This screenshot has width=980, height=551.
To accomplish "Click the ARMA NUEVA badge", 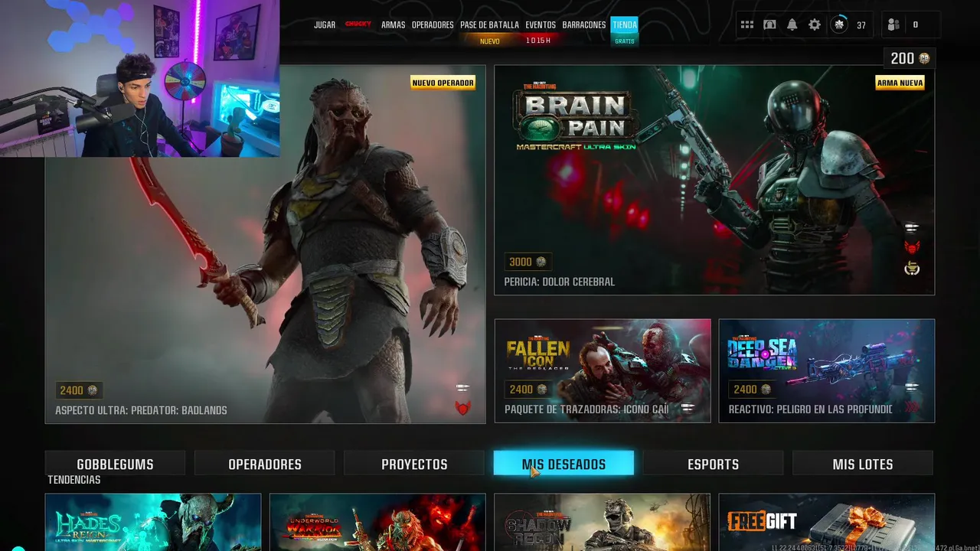I will pos(900,83).
